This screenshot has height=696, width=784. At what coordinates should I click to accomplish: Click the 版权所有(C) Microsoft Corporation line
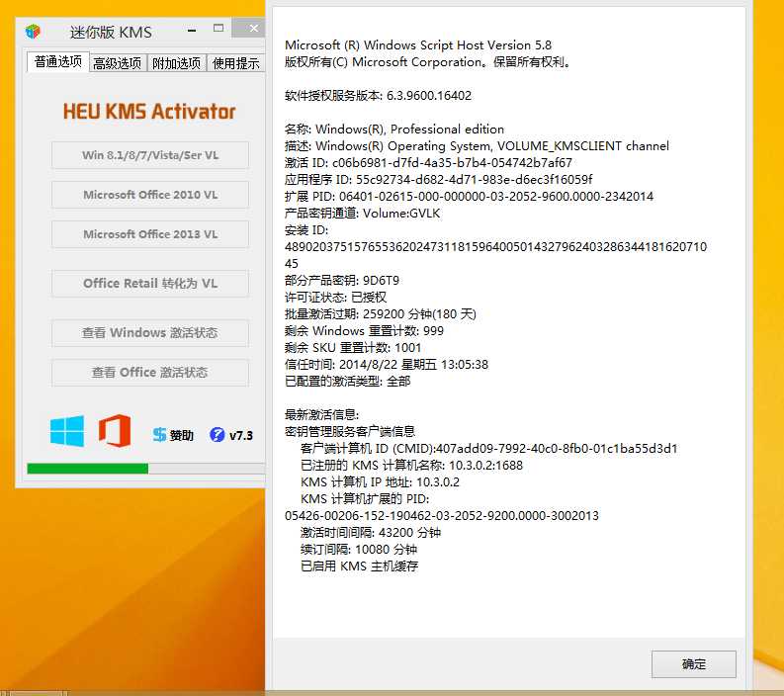428,62
